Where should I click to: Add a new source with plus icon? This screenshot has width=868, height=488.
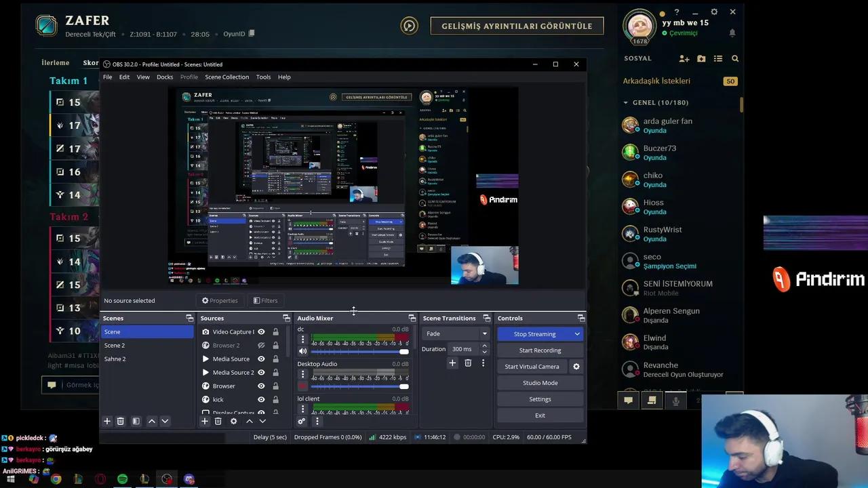tap(204, 421)
